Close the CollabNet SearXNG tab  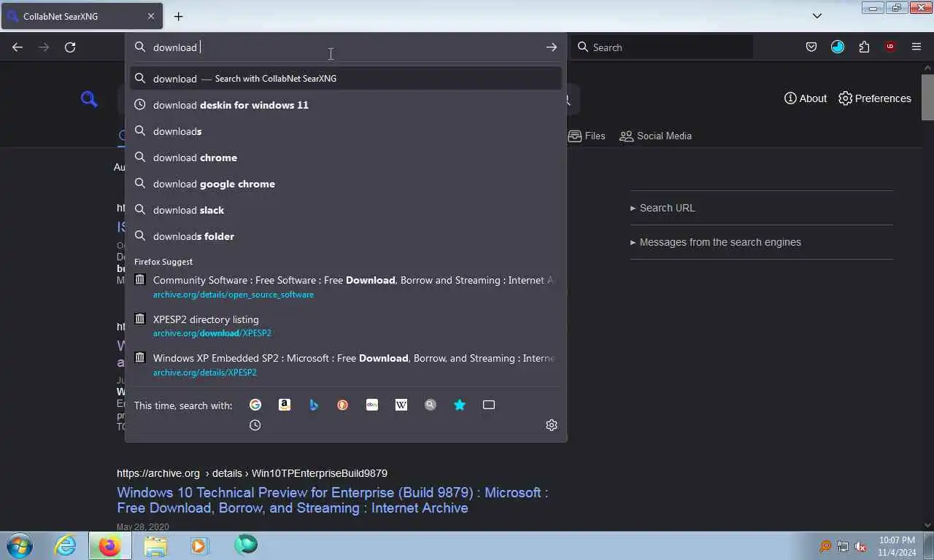151,16
